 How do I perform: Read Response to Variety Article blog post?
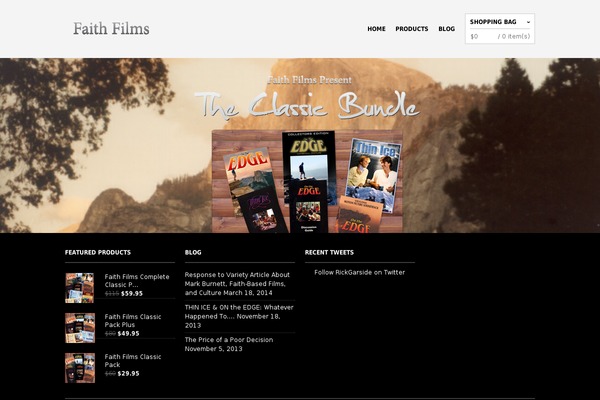coord(237,284)
